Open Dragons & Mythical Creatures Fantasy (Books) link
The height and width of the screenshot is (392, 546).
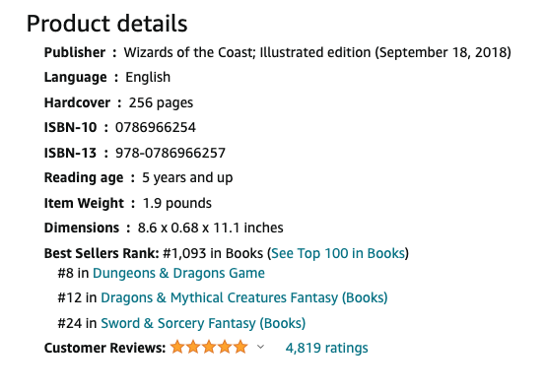pyautogui.click(x=244, y=298)
